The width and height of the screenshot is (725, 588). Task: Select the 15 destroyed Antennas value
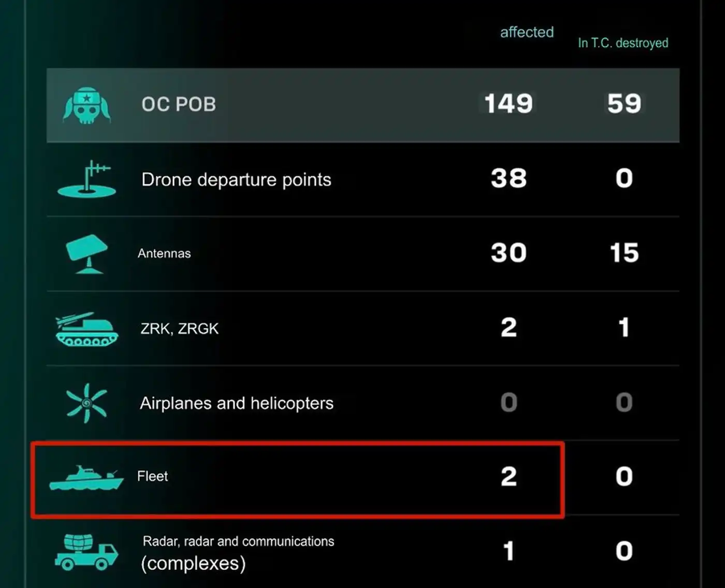point(624,253)
